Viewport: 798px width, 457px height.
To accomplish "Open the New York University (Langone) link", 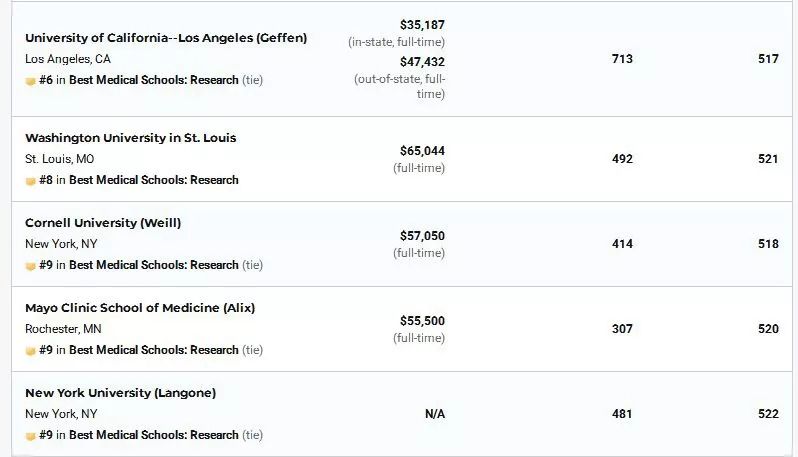I will (120, 393).
